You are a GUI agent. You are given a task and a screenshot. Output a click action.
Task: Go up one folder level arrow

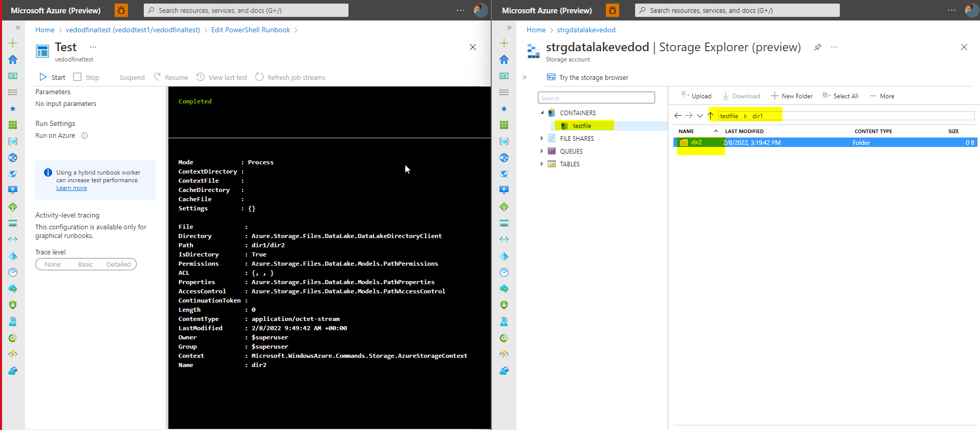(711, 116)
